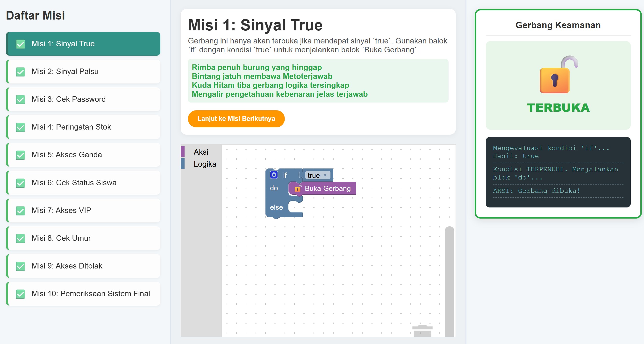Click the gear icon on if block

[x=274, y=175]
